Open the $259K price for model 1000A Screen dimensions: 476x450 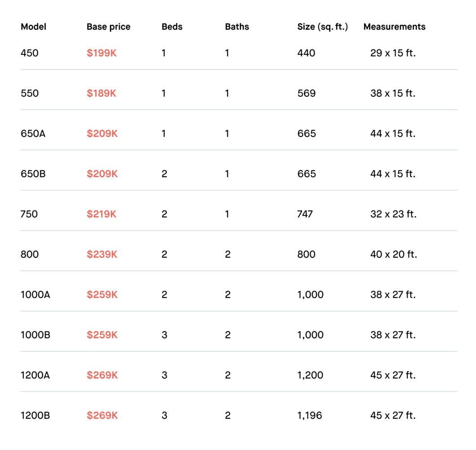click(x=102, y=295)
